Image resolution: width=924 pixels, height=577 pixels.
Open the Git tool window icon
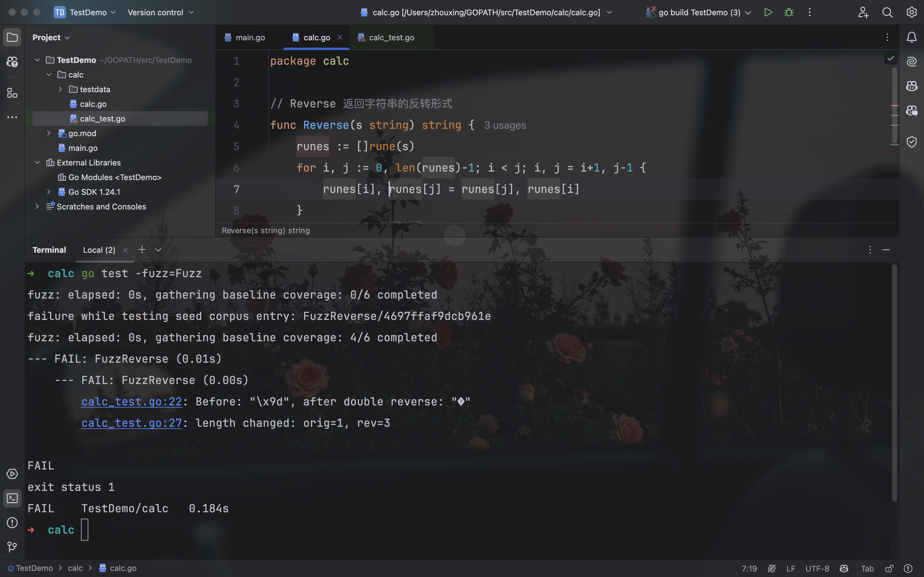12,547
